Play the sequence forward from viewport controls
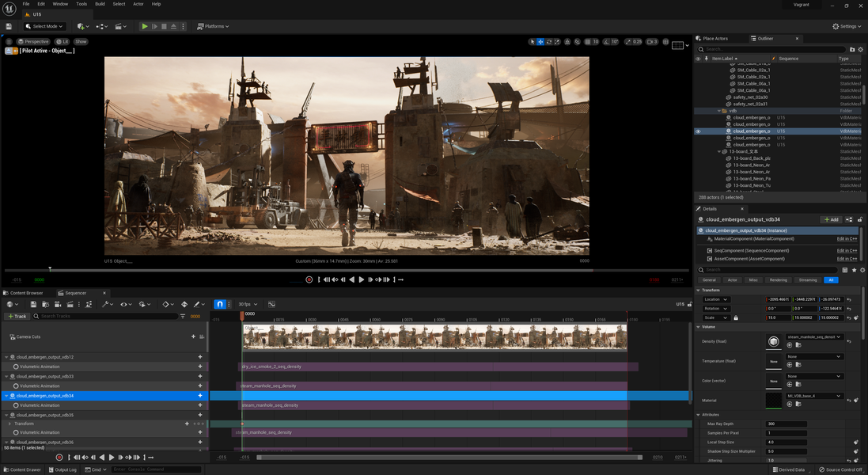Viewport: 868px width, 475px height. coord(362,279)
